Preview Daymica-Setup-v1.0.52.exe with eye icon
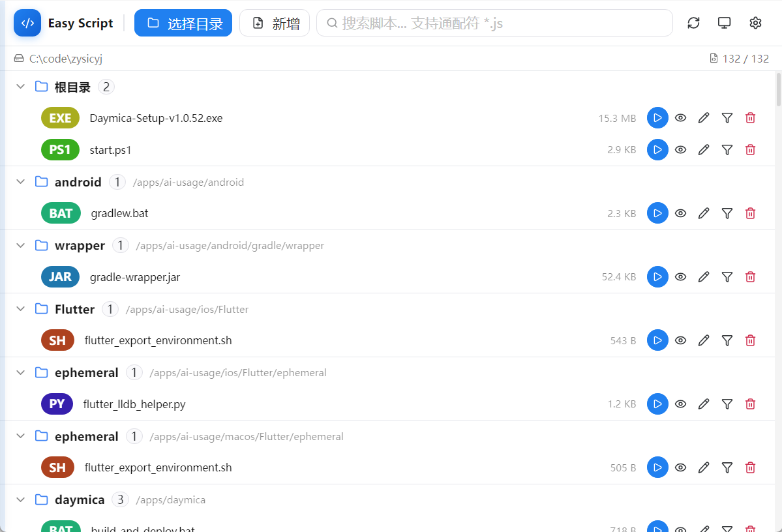 pyautogui.click(x=681, y=117)
